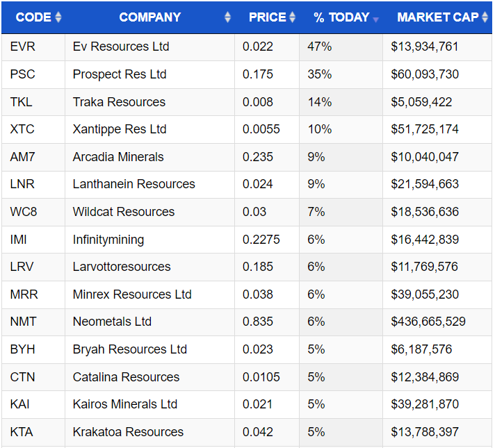Click the 47% change cell for EVR
The width and height of the screenshot is (495, 448).
pyautogui.click(x=320, y=47)
